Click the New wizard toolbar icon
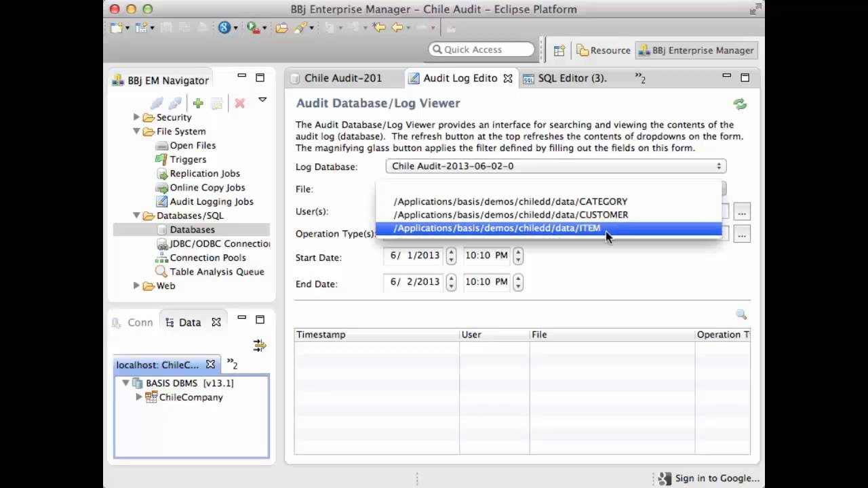This screenshot has height=488, width=868. click(x=117, y=28)
